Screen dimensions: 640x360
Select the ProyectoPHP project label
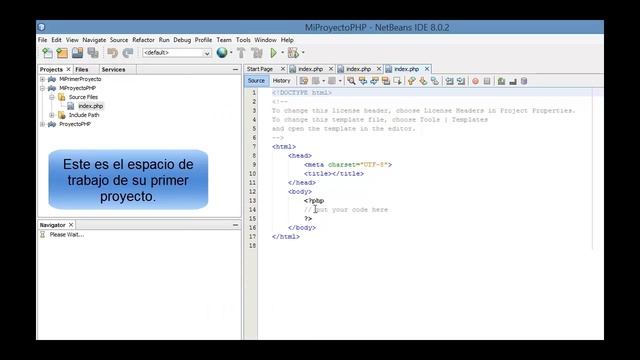tap(75, 124)
